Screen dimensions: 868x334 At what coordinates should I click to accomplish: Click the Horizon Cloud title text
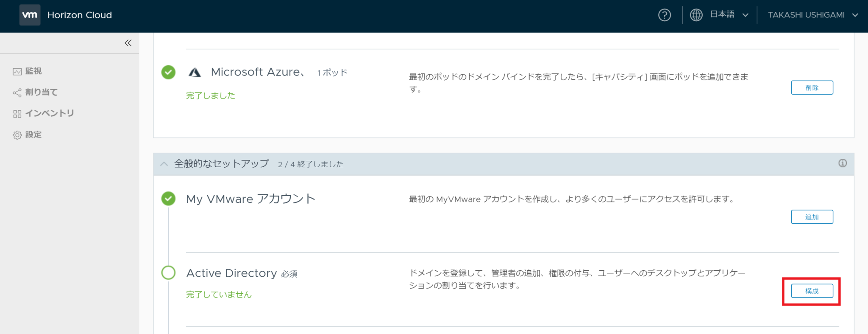[x=80, y=15]
